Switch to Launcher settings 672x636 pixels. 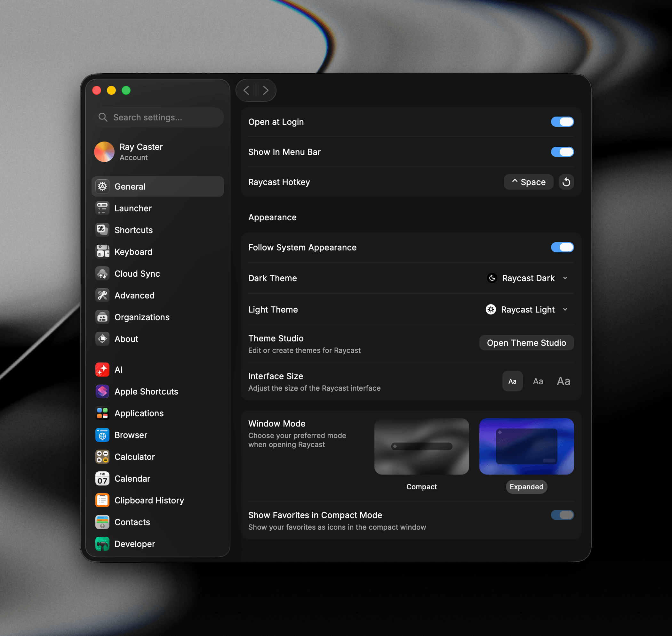(157, 208)
